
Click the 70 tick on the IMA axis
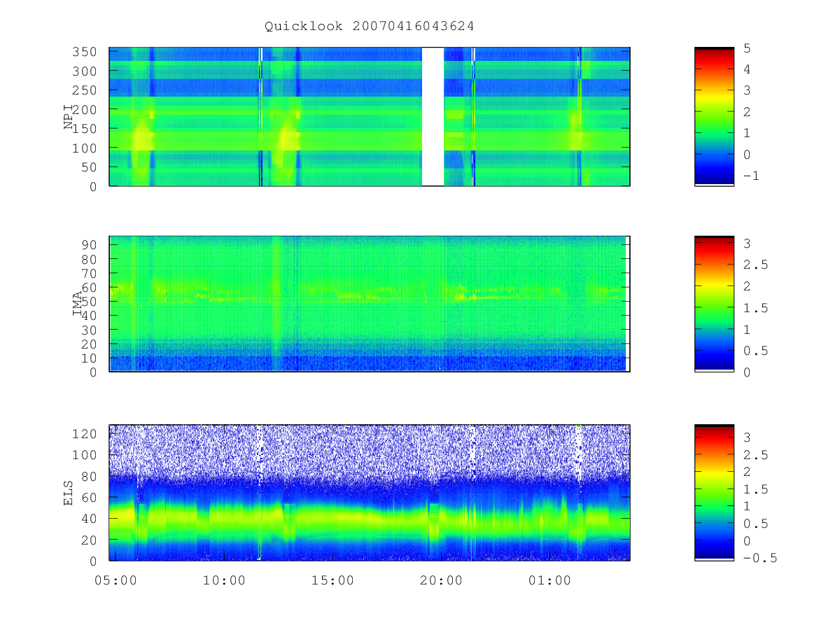coord(90,273)
